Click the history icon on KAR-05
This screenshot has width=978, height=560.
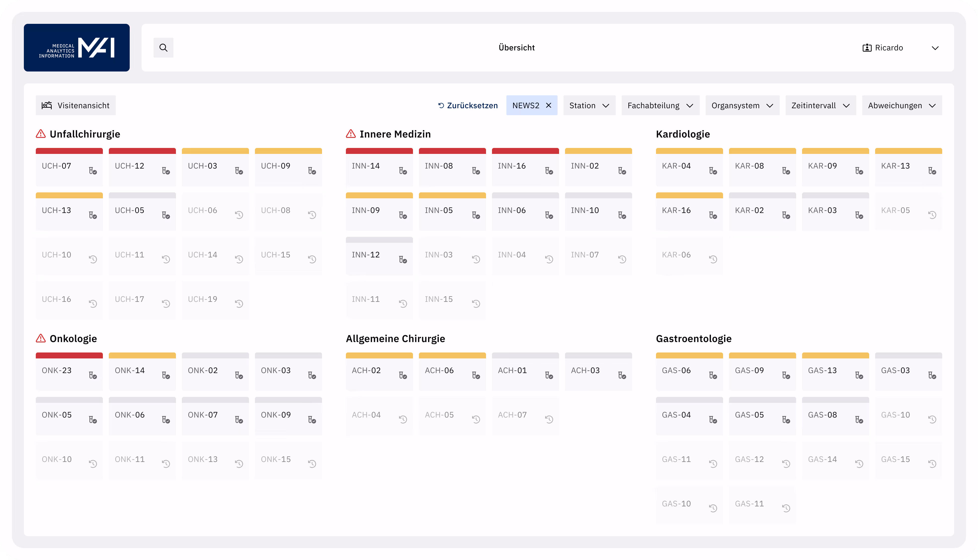[x=932, y=215]
